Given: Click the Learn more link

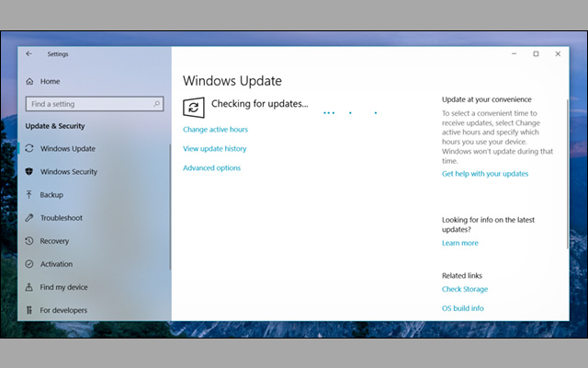Looking at the screenshot, I should [459, 243].
